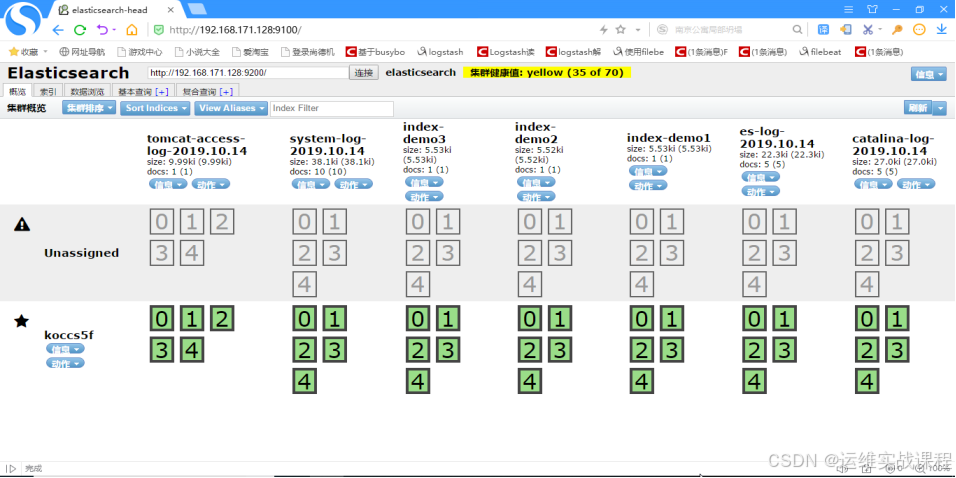Open a new tab next to elasticsearch-head
The width and height of the screenshot is (956, 478).
(197, 9)
